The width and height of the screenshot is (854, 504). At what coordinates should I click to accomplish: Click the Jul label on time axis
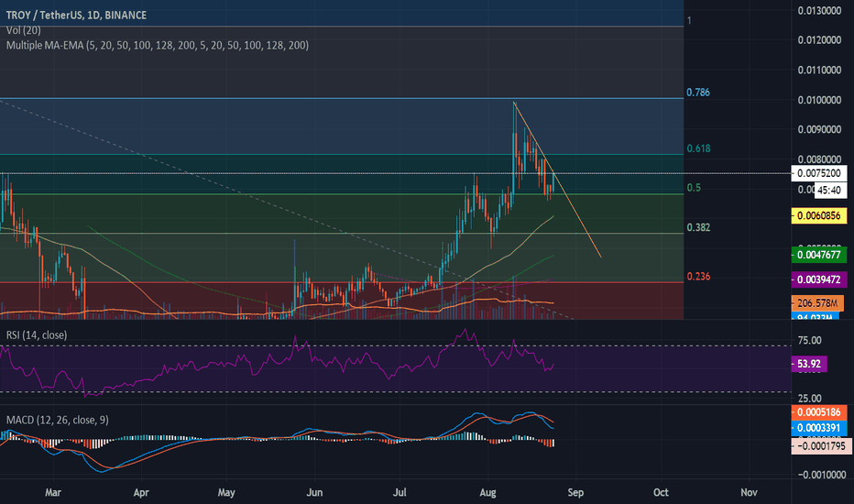pos(400,493)
